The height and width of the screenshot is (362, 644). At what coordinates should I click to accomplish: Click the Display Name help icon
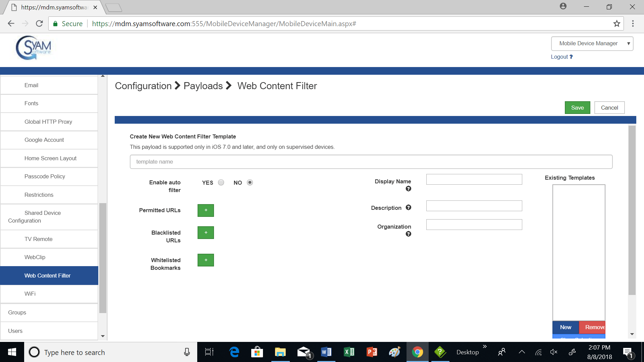point(408,189)
